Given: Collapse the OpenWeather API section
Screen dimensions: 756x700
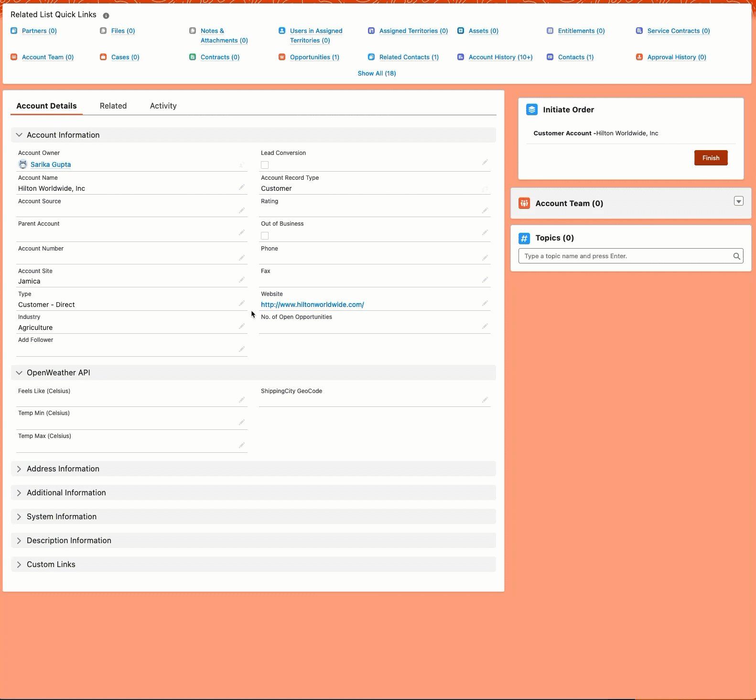Looking at the screenshot, I should coord(19,373).
